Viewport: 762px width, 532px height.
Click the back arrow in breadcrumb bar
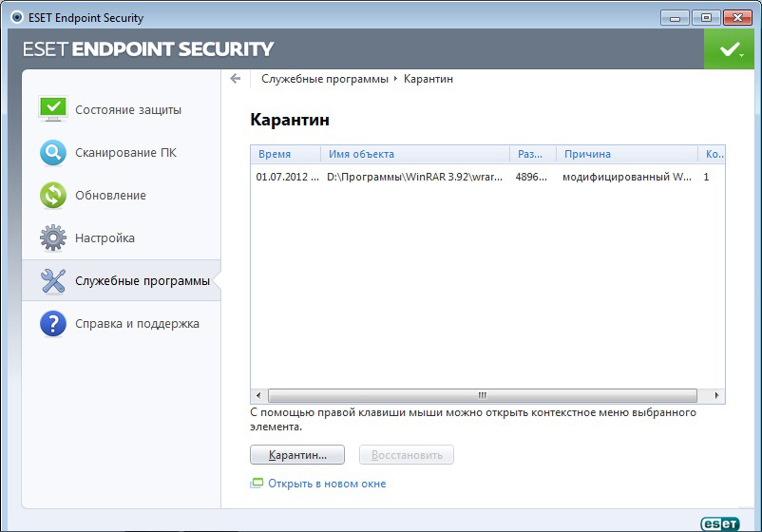coord(236,79)
